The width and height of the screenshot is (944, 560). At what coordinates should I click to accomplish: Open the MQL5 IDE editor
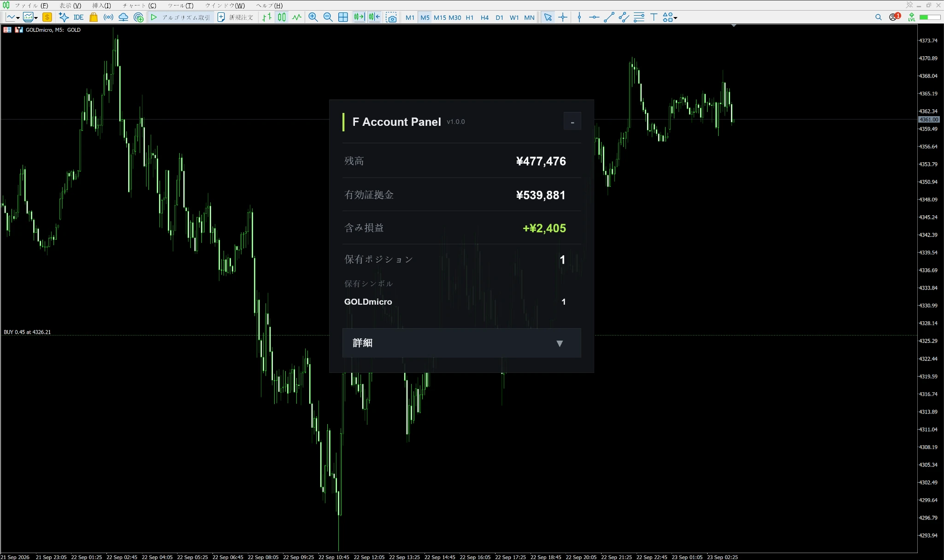pyautogui.click(x=78, y=18)
